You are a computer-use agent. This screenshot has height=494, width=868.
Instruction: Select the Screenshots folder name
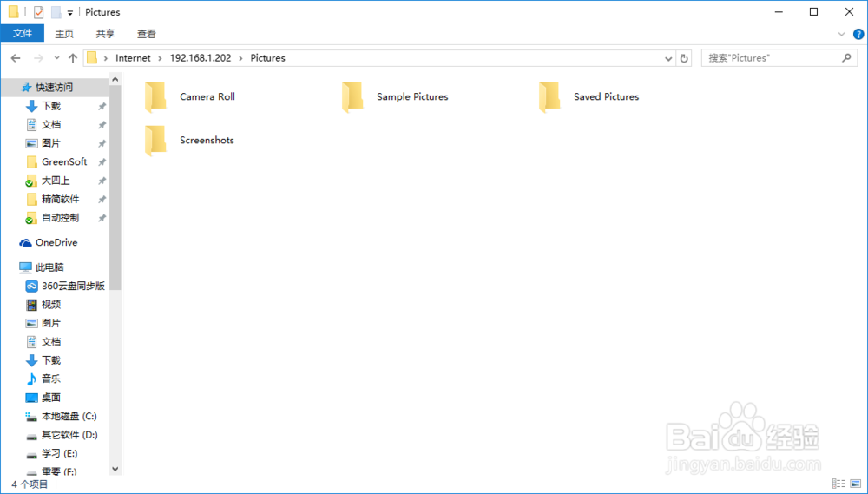(207, 141)
